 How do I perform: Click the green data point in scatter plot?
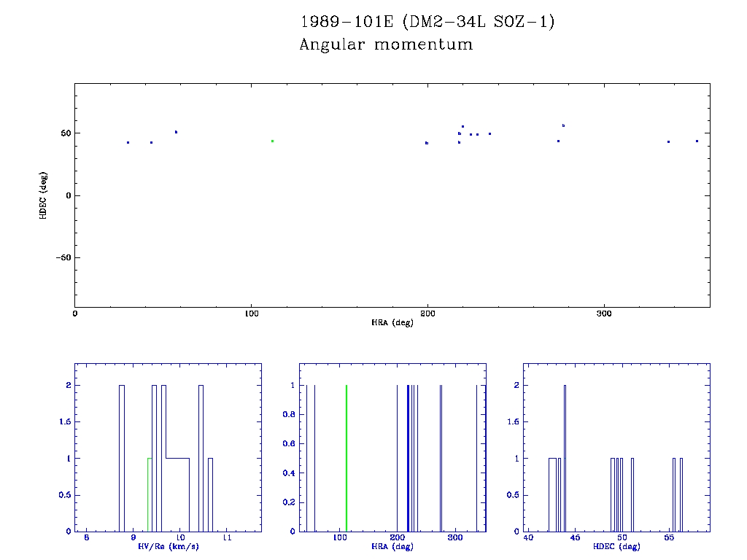272,141
